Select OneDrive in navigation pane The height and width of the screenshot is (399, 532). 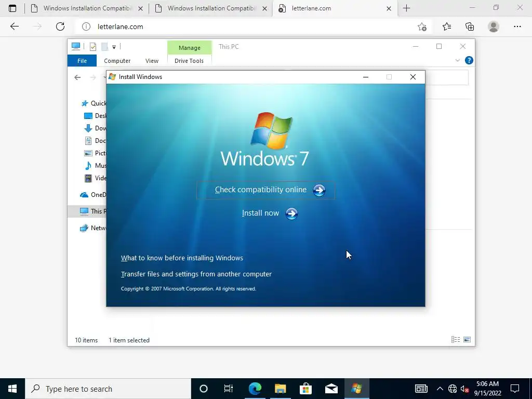click(x=93, y=194)
